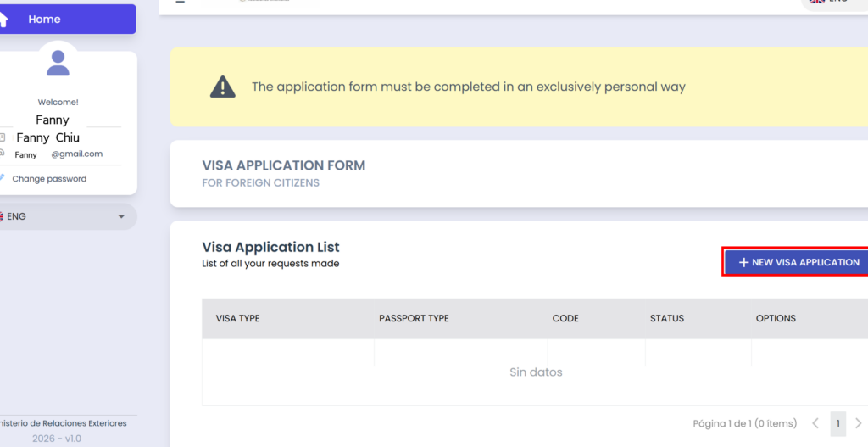Select page 1 in pagination
This screenshot has width=868, height=447.
point(837,423)
